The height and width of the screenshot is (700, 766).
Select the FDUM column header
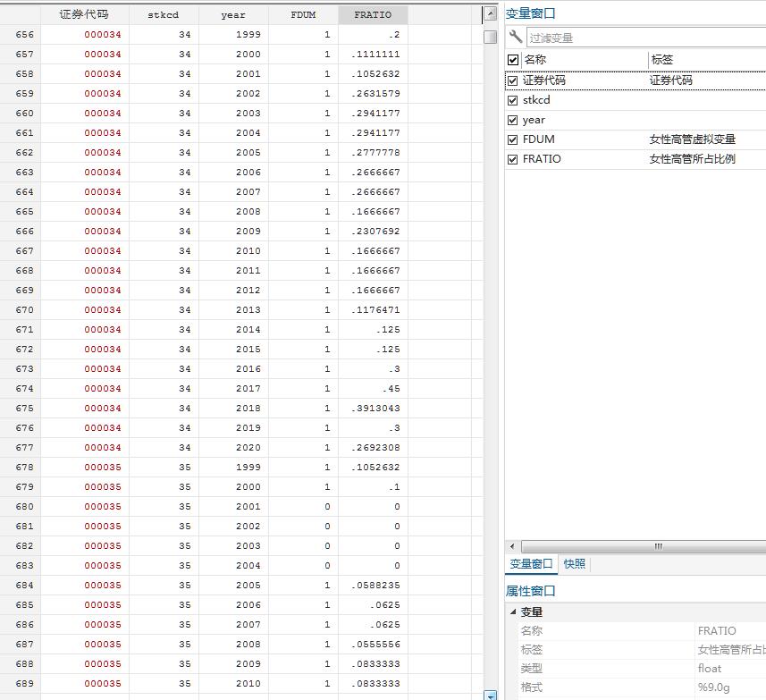coord(303,14)
